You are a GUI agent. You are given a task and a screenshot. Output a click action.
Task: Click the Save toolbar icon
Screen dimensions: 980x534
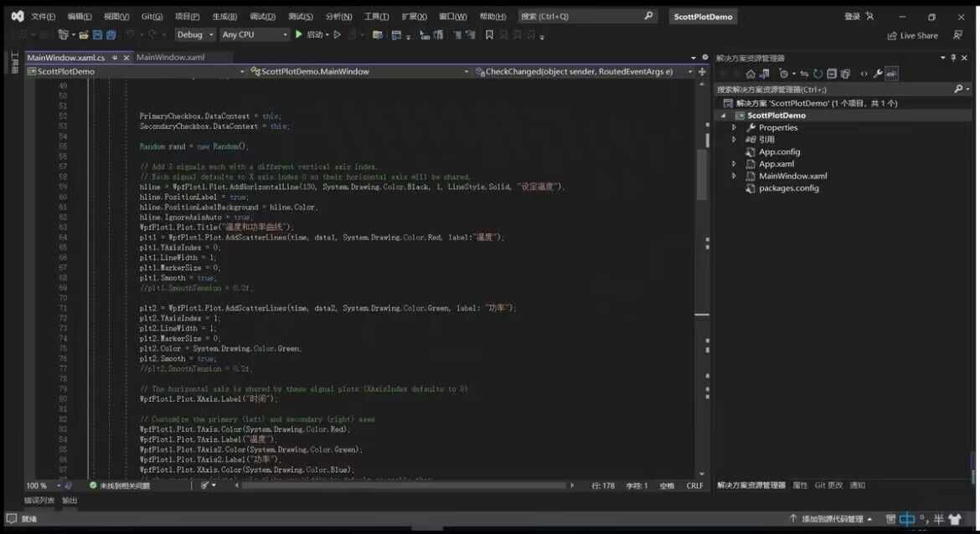[97, 35]
